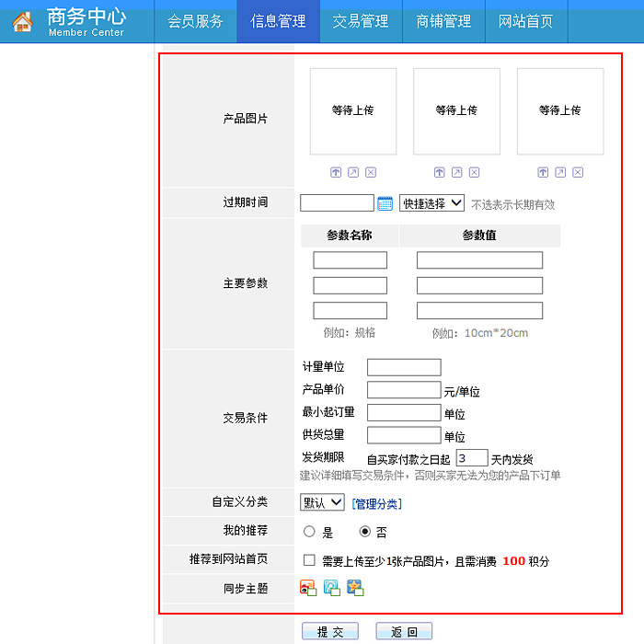Click the home icon beside 商务中心
Viewport: 644px width, 644px height.
(x=22, y=22)
